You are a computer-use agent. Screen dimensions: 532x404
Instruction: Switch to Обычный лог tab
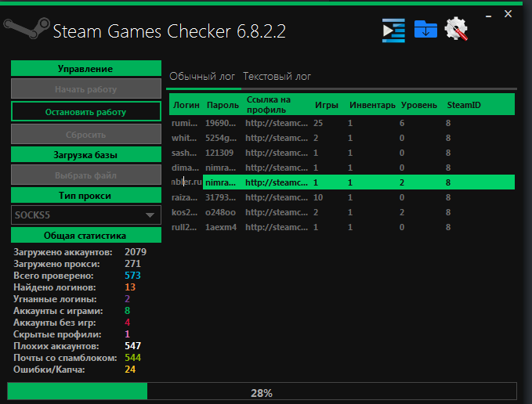click(x=202, y=77)
